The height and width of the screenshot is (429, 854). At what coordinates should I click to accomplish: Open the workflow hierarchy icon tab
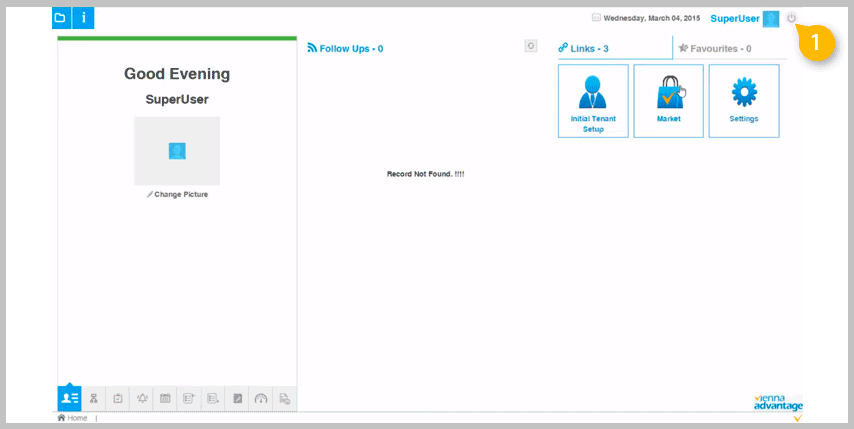point(94,399)
